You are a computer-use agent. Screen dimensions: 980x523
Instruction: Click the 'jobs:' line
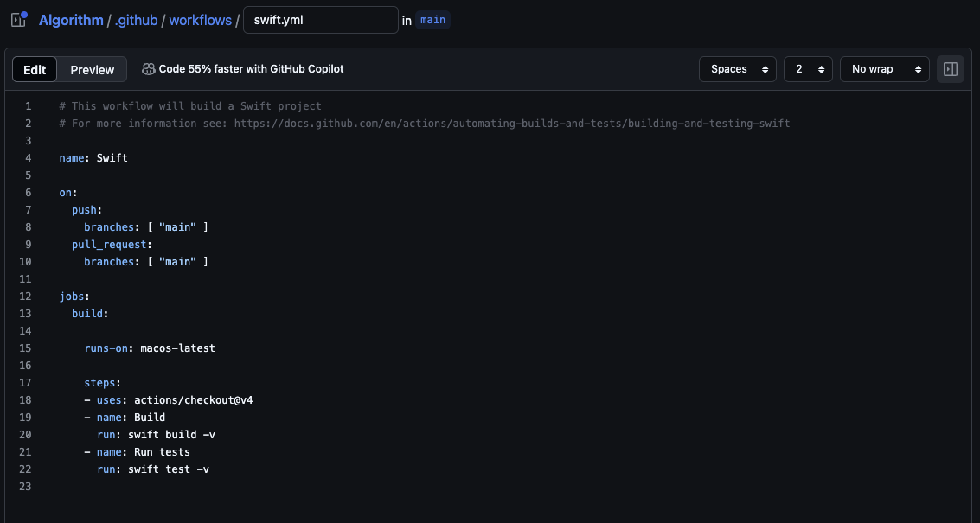point(74,297)
